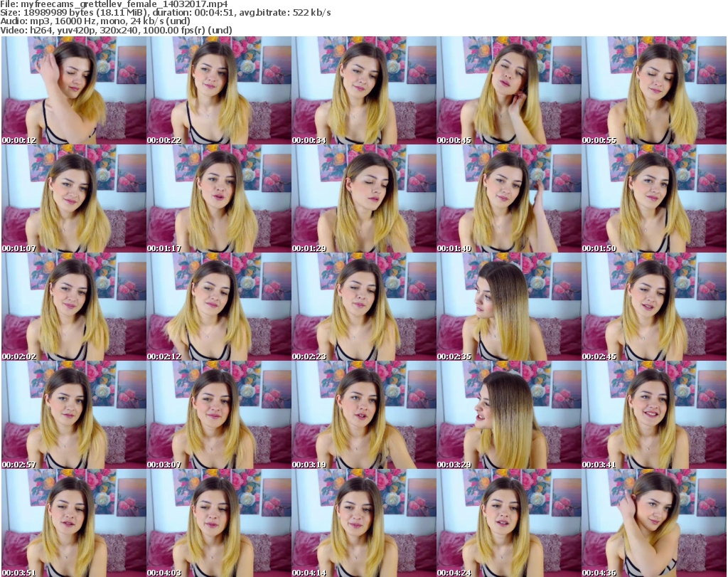
Task: Select the thumbnail frame at 00:01:07
Action: click(74, 198)
